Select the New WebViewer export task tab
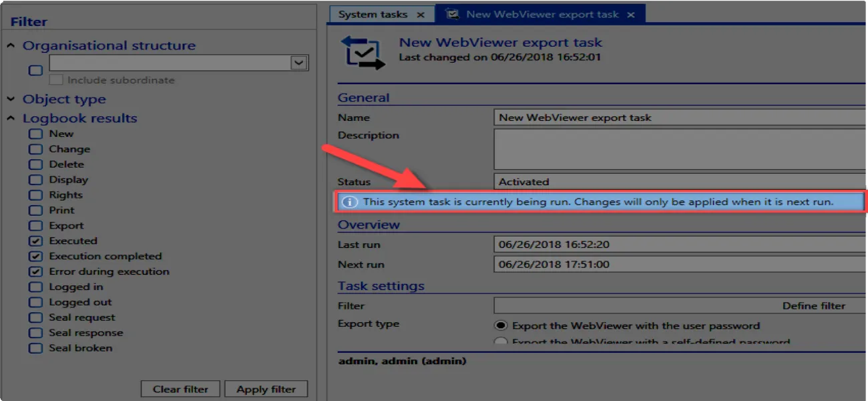The width and height of the screenshot is (868, 401). (542, 14)
